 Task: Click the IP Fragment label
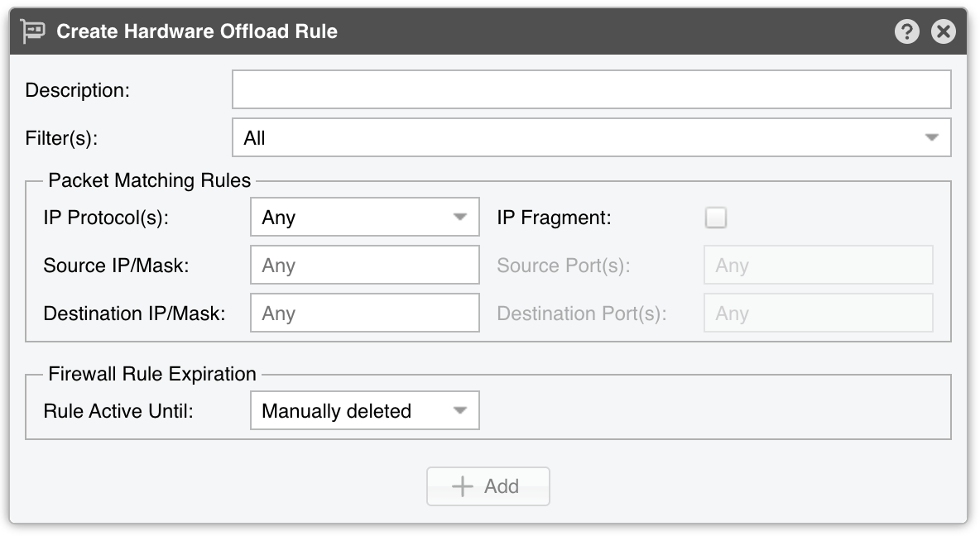point(554,218)
